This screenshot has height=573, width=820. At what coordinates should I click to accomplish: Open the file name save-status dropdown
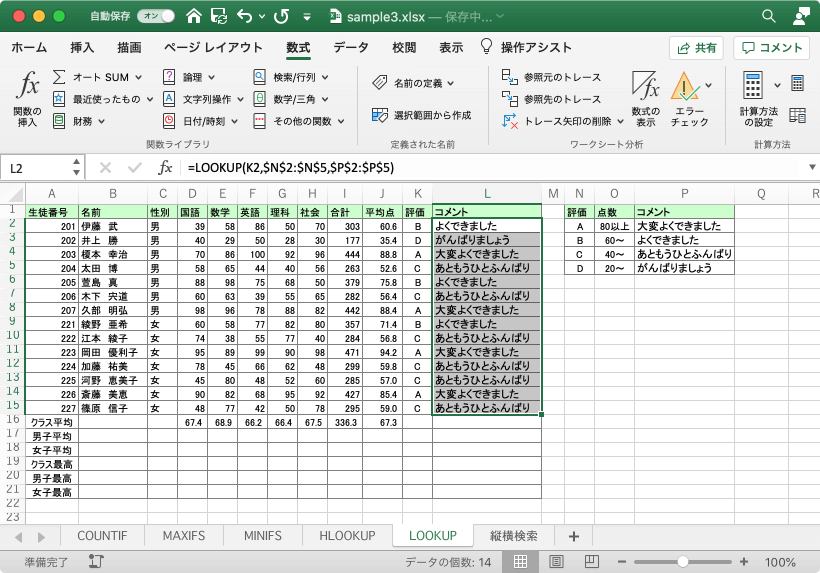click(x=500, y=17)
